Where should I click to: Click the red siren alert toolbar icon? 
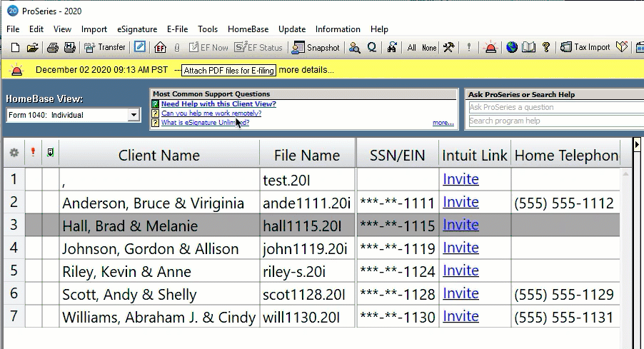[490, 48]
